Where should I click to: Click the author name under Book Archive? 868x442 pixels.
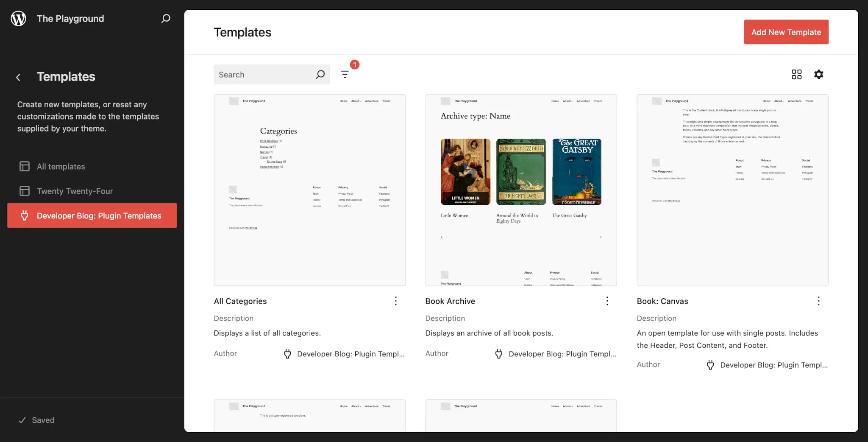click(x=562, y=354)
